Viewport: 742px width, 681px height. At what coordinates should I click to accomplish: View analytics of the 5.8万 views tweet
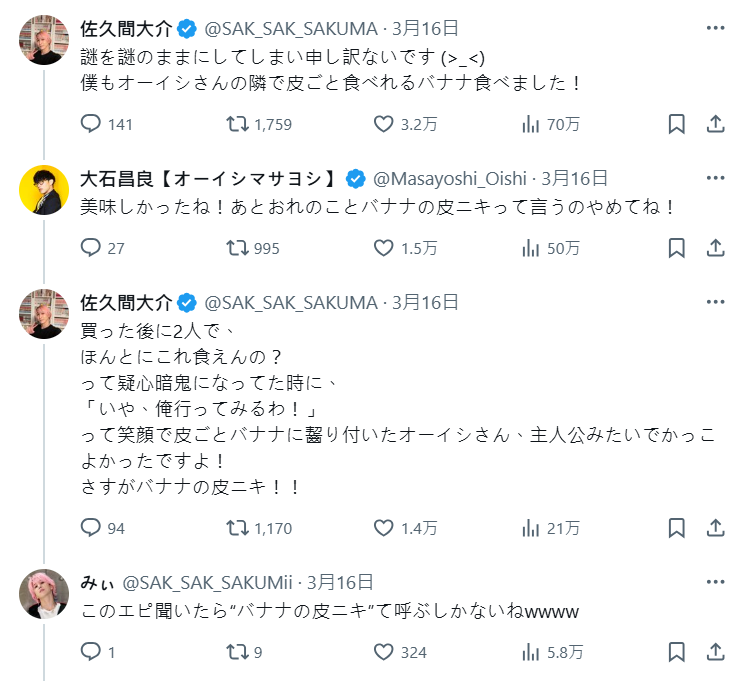pos(531,651)
